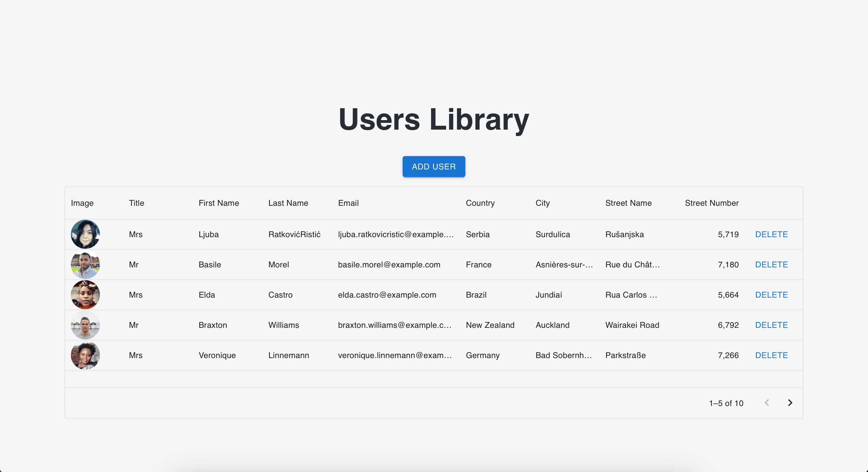The image size is (868, 472).
Task: Remove Braxton Williams using DELETE
Action: pos(771,325)
